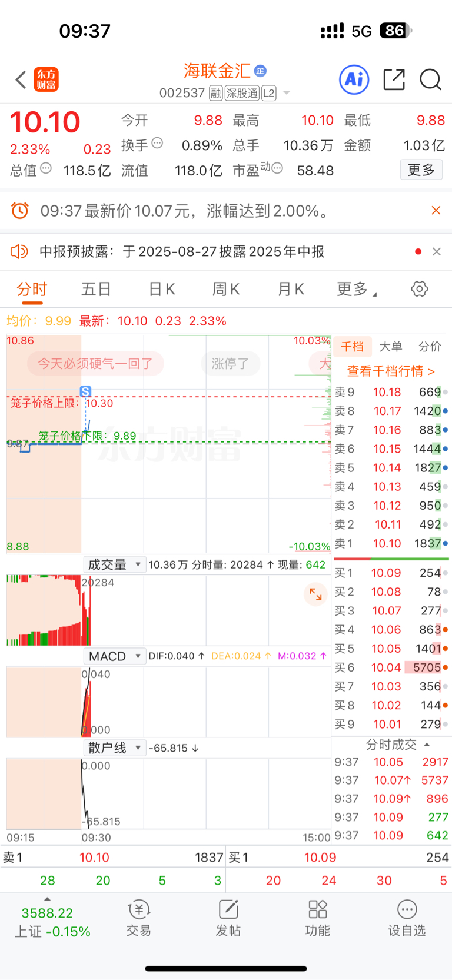Open the 中报预披露 announcement text
The image size is (452, 980).
point(182,252)
